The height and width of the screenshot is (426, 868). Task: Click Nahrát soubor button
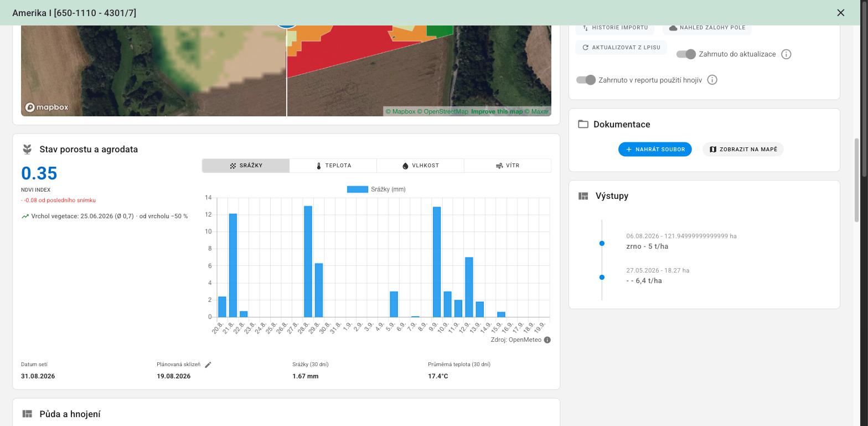[x=655, y=149]
